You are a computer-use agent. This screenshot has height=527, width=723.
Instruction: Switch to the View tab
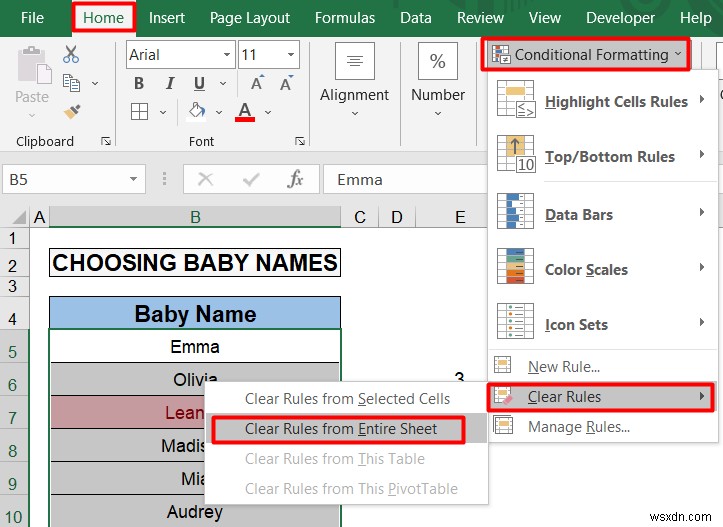coord(545,18)
